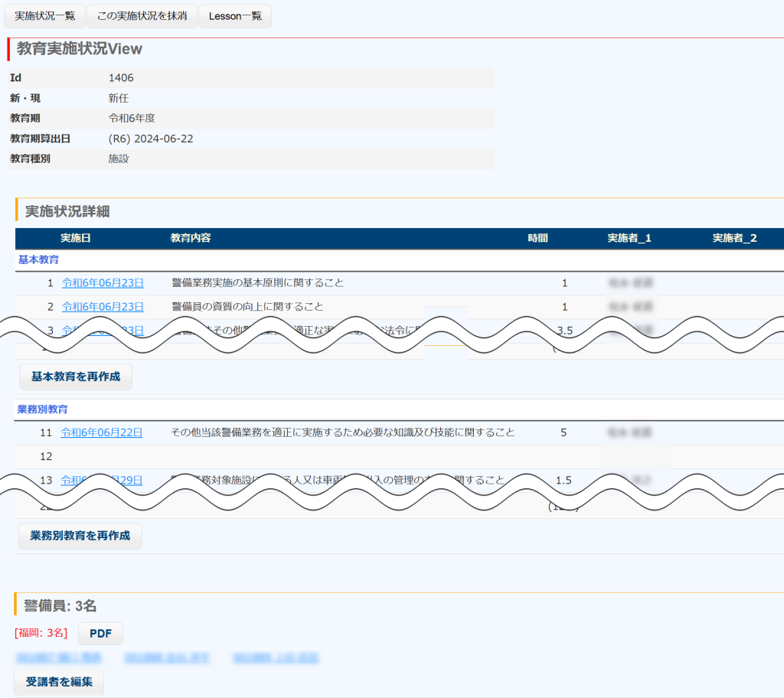
Task: Click the 実施日 column header
Action: 76,238
